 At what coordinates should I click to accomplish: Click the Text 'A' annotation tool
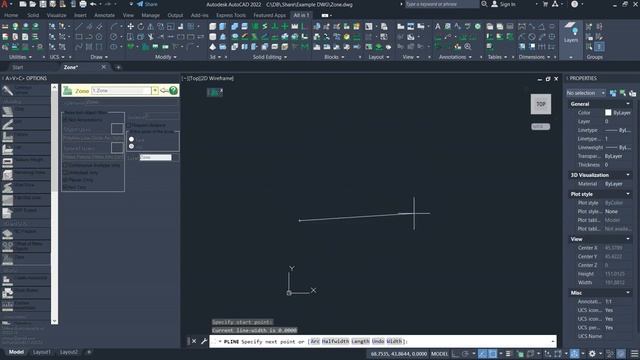point(438,27)
